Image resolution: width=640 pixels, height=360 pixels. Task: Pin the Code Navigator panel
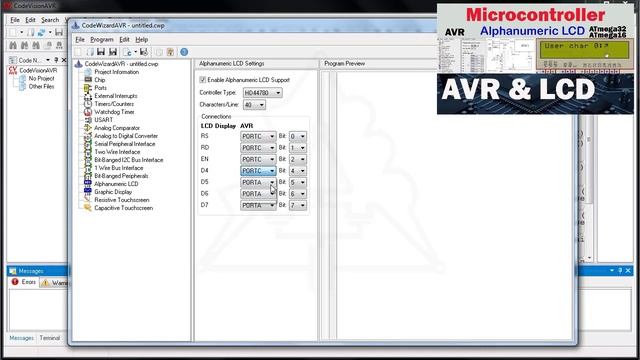(56, 60)
